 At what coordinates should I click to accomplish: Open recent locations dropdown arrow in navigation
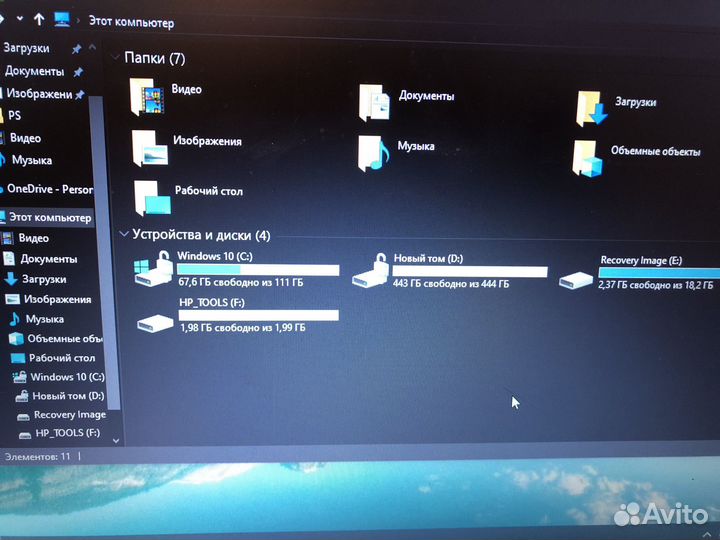pyautogui.click(x=20, y=19)
